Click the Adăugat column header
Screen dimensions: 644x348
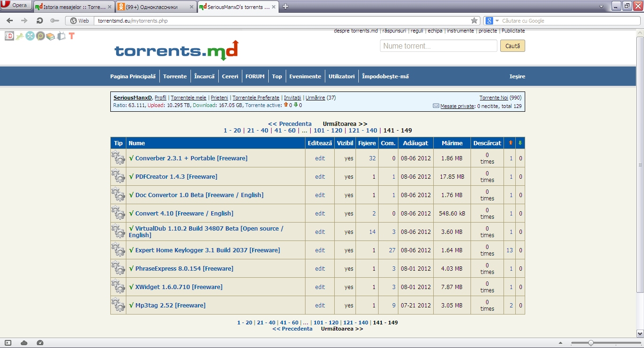pyautogui.click(x=415, y=143)
